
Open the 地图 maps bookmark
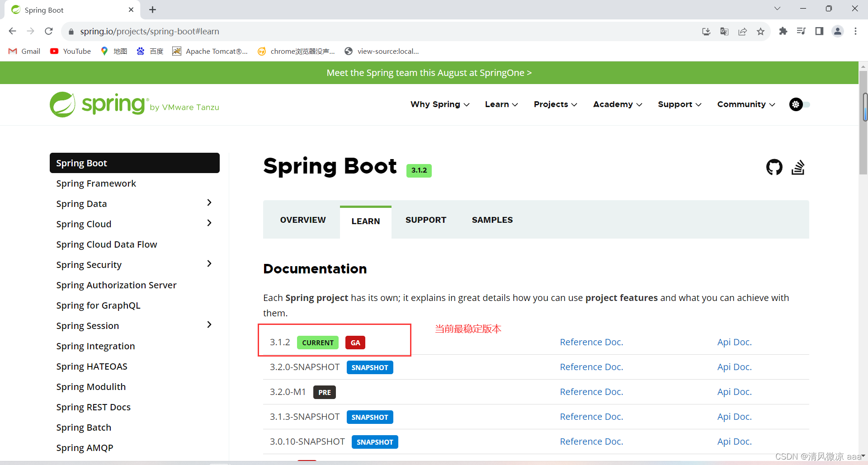click(114, 51)
